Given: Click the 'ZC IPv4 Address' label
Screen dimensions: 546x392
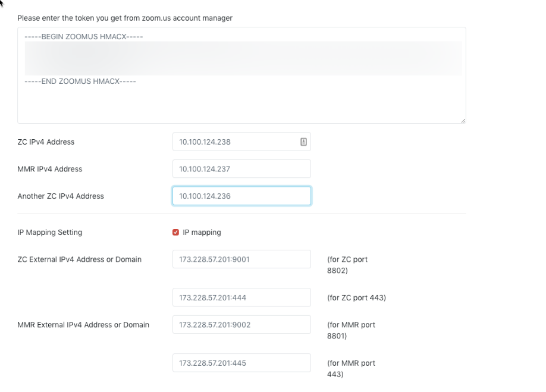Looking at the screenshot, I should [46, 142].
